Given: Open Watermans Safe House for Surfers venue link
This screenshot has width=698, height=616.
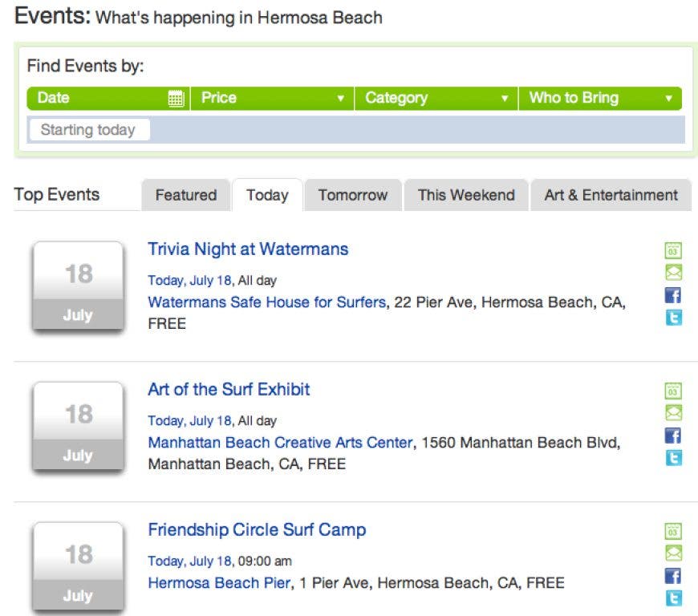Looking at the screenshot, I should tap(266, 302).
